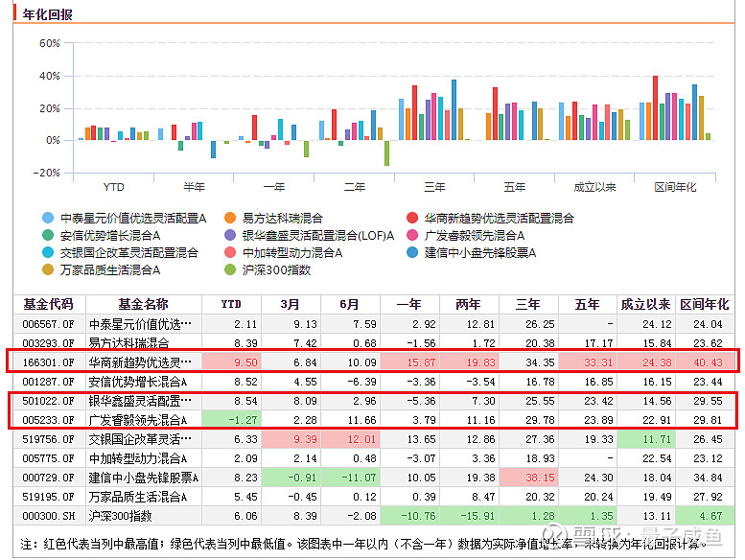Click the 年化回报 section title
The height and width of the screenshot is (560, 745).
point(48,14)
